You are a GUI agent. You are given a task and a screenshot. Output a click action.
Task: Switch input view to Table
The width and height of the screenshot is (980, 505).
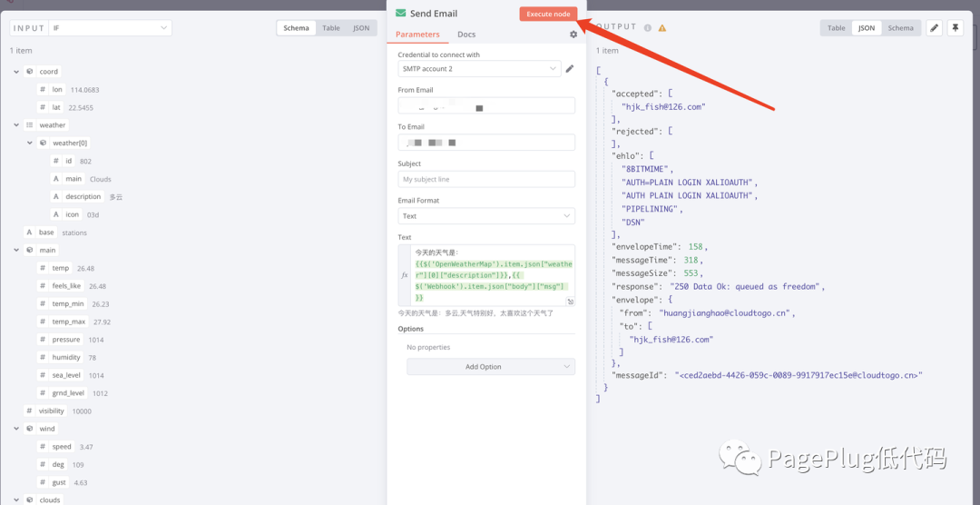331,27
